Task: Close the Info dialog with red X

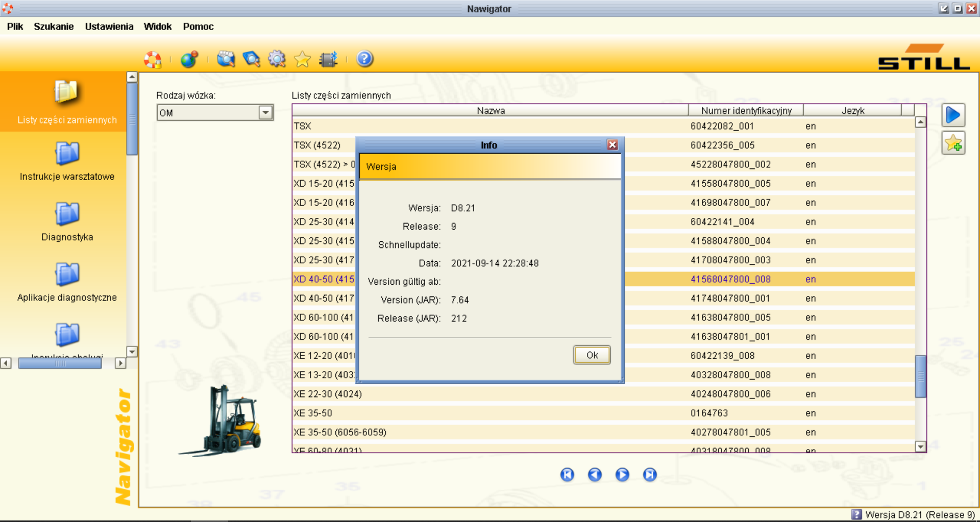Action: click(612, 145)
